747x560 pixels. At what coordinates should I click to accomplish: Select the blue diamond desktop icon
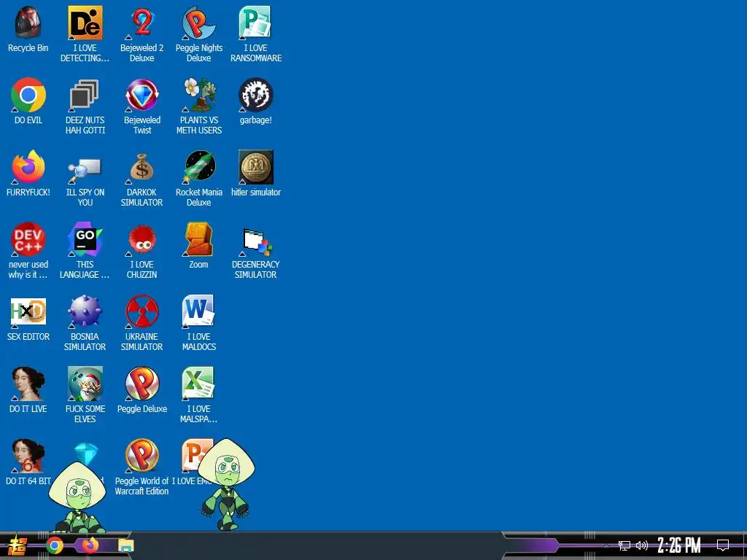86,454
